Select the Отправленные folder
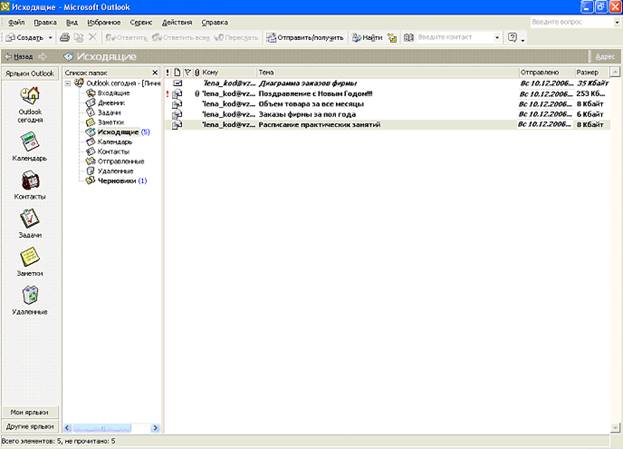Viewport: 623px width, 449px height. (x=121, y=161)
